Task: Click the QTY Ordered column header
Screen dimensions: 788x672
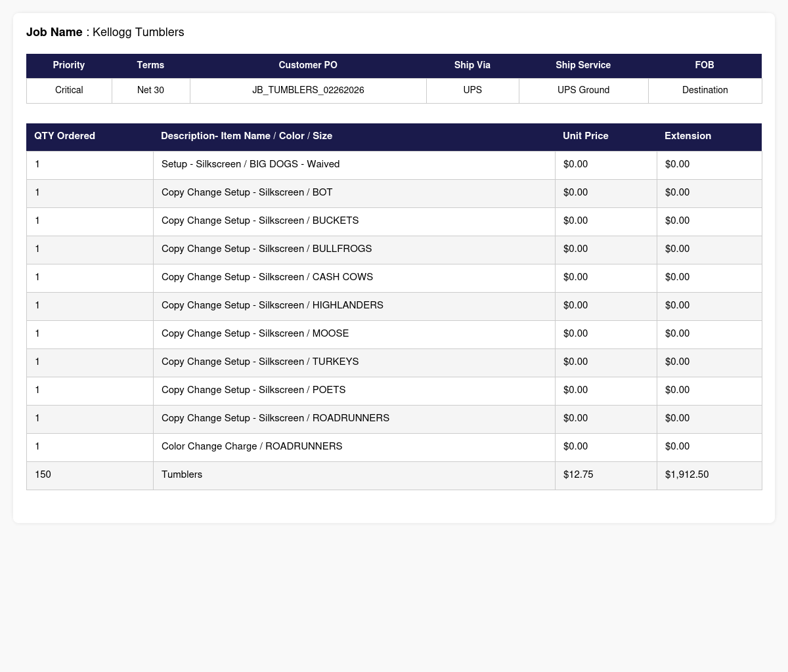Action: tap(90, 136)
